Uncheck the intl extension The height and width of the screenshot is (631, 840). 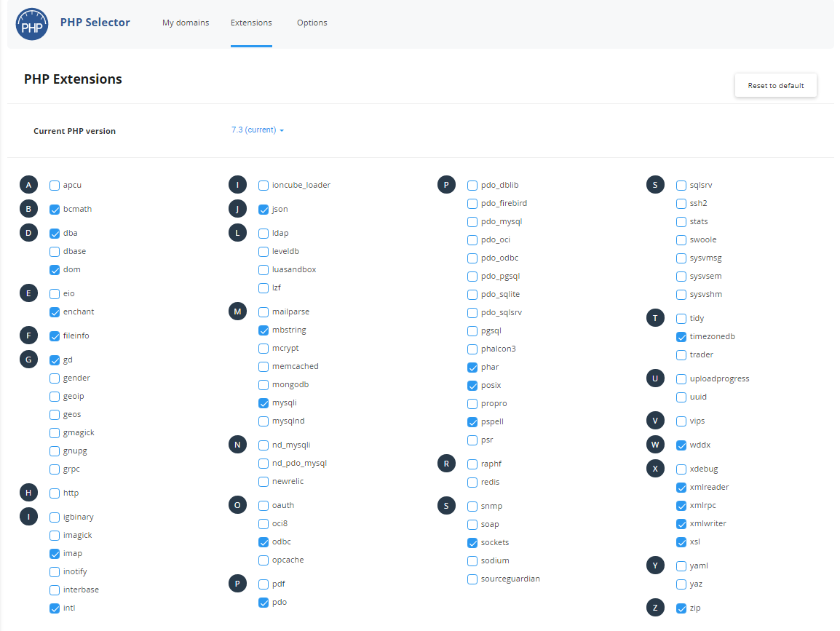pos(55,608)
